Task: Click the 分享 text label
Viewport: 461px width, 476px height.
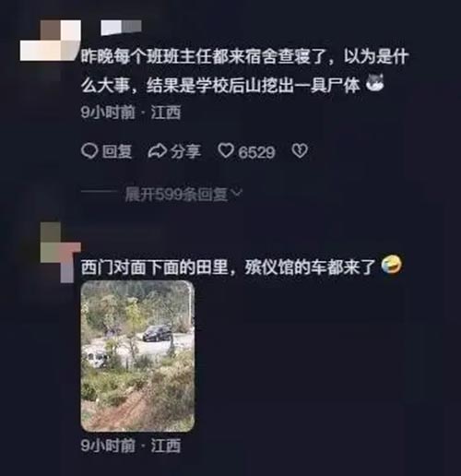Action: tap(185, 151)
